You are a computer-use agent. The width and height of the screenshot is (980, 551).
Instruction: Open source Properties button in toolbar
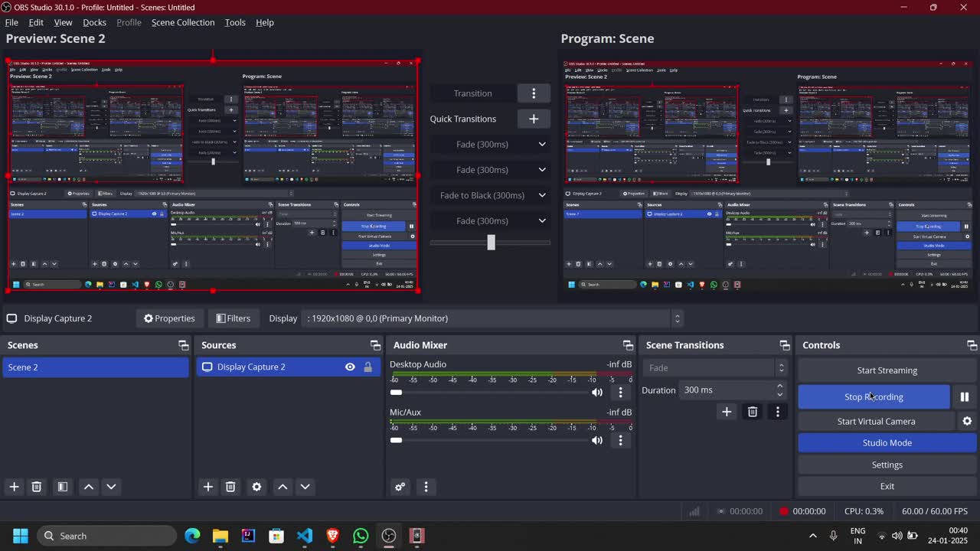pos(169,318)
